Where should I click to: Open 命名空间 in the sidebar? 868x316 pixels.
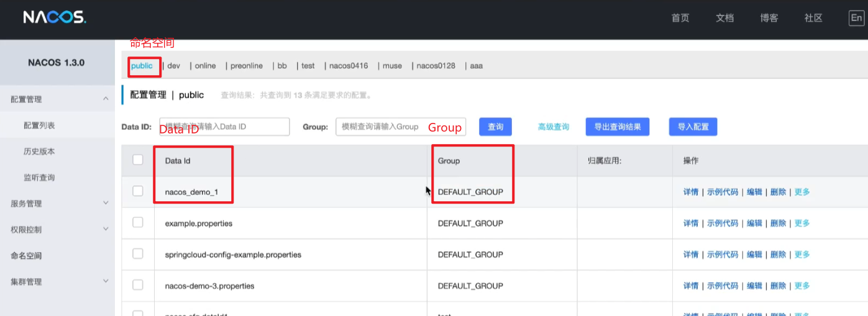[x=26, y=256]
